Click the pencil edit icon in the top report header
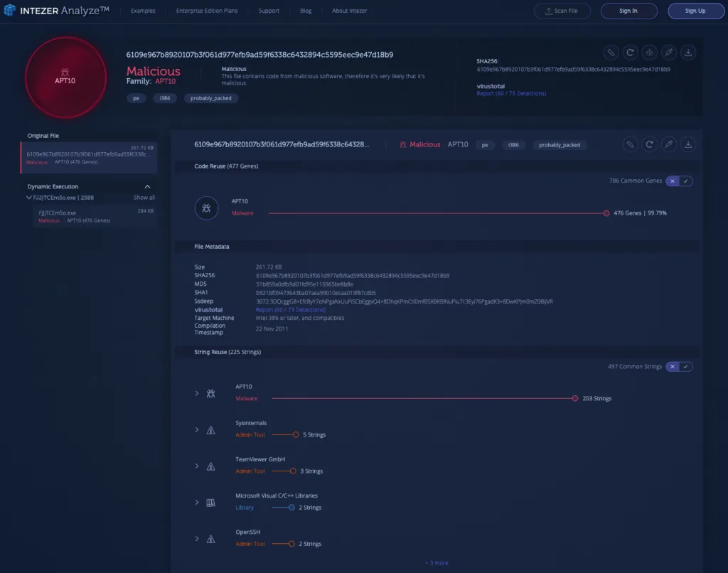 point(611,53)
